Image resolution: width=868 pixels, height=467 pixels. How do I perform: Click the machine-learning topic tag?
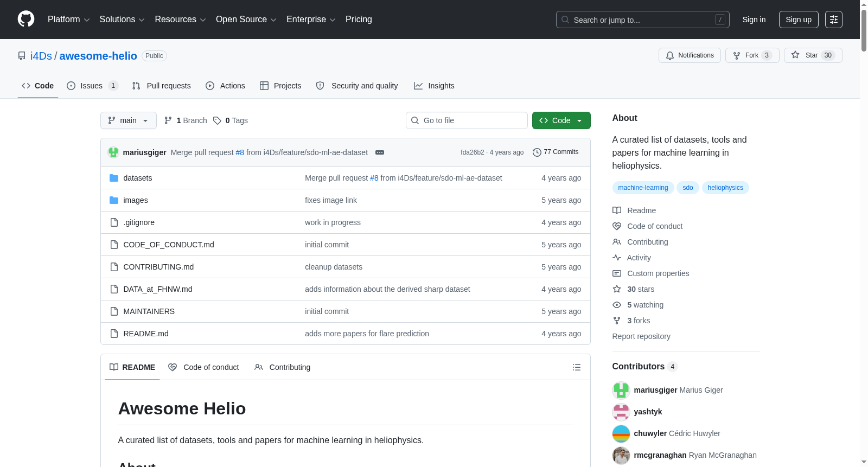tap(643, 188)
